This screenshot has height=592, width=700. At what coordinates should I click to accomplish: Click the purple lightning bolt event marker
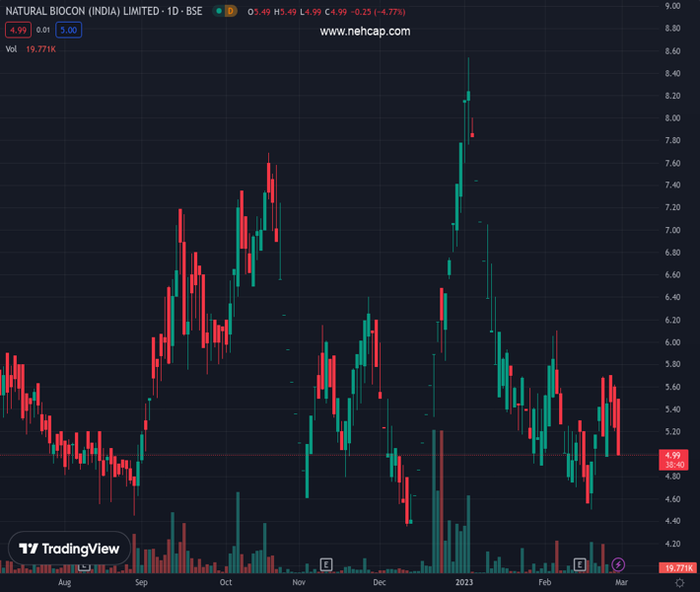618,564
